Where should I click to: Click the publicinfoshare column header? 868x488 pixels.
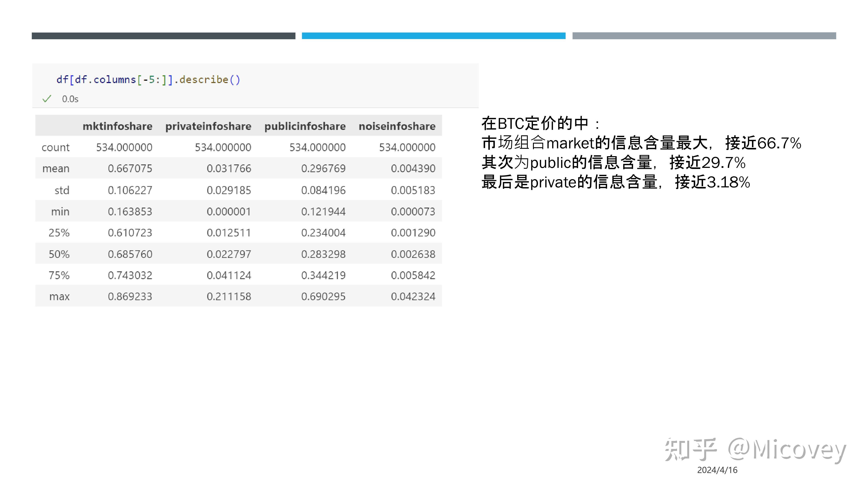[x=305, y=126]
